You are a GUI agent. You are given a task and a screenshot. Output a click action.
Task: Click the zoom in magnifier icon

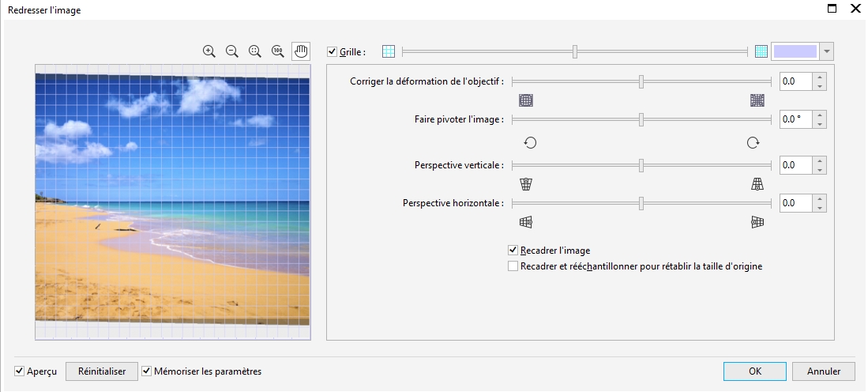point(209,51)
